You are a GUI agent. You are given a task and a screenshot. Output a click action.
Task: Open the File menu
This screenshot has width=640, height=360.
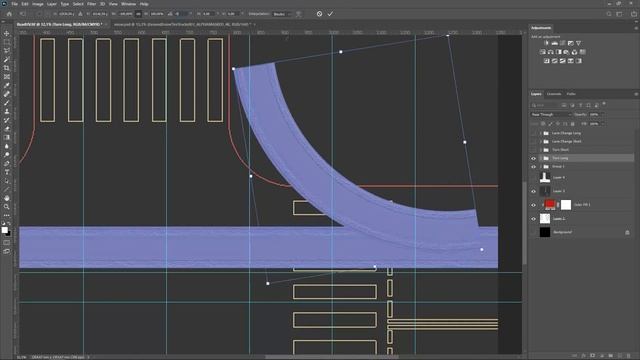click(x=14, y=4)
